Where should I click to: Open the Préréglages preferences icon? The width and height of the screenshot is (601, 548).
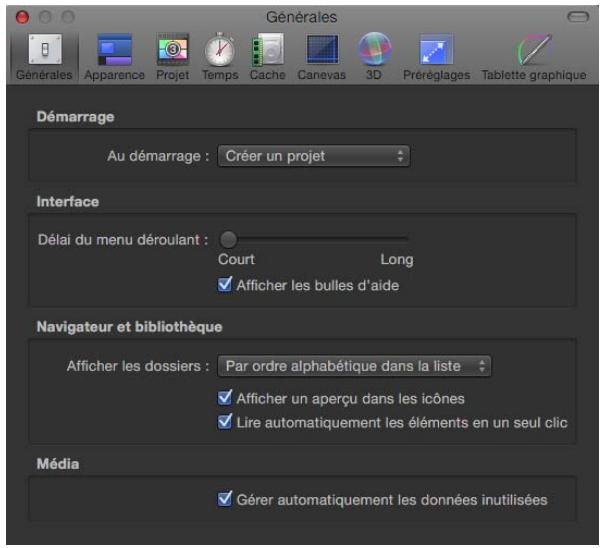[436, 49]
